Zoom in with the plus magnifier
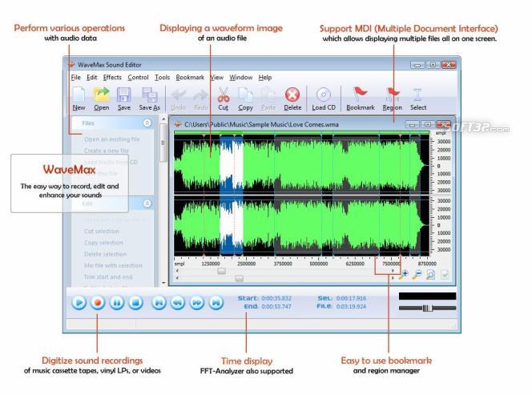The image size is (532, 399). 404,274
